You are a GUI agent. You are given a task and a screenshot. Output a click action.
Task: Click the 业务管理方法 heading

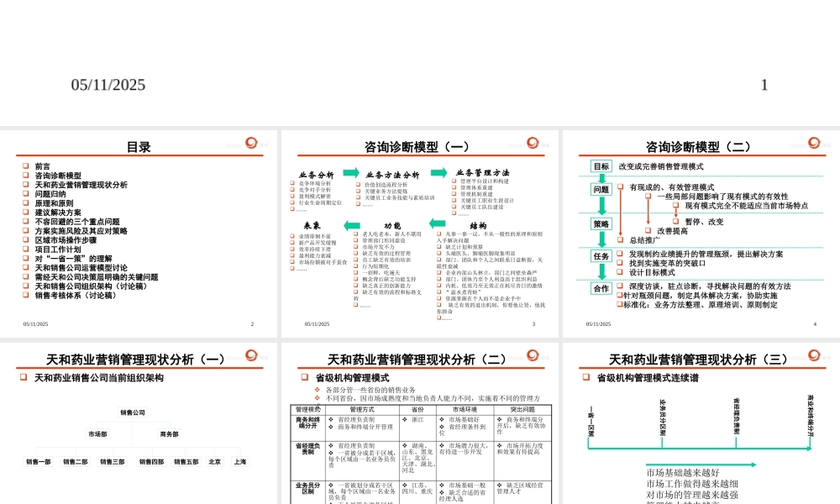(x=483, y=172)
